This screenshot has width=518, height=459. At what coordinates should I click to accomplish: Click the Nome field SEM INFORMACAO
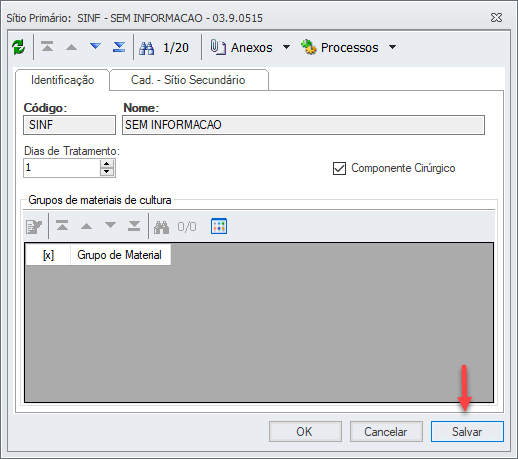[x=303, y=125]
